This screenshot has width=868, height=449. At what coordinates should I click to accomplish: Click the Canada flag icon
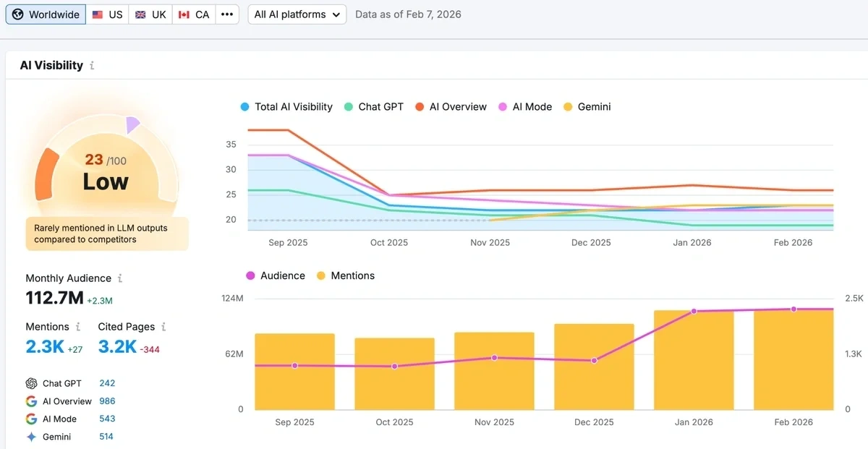[x=184, y=14]
